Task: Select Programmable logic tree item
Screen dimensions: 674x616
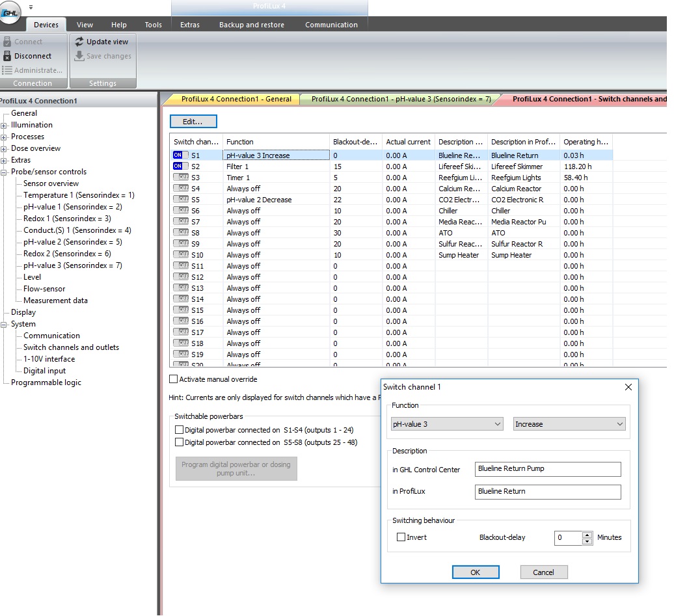Action: 46,382
